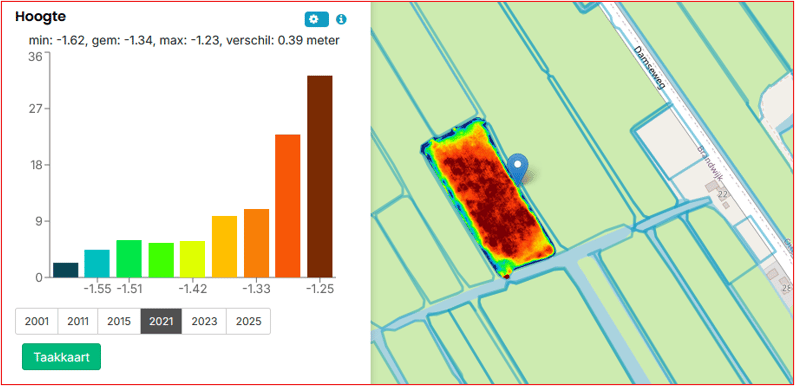Click the yellow-green histogram bar above -1.42

click(193, 259)
